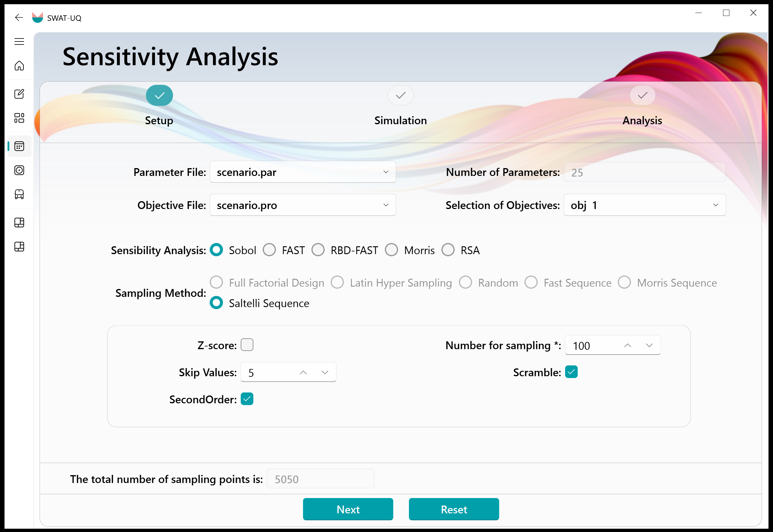The image size is (773, 532).
Task: Select the four-squares grid sidebar icon
Action: tap(19, 118)
